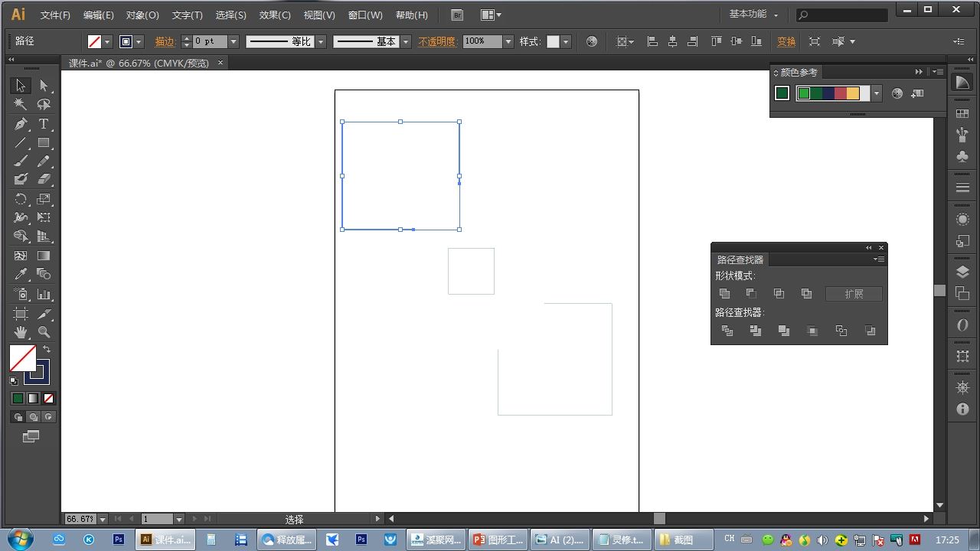Select the Rotate tool

pos(21,199)
